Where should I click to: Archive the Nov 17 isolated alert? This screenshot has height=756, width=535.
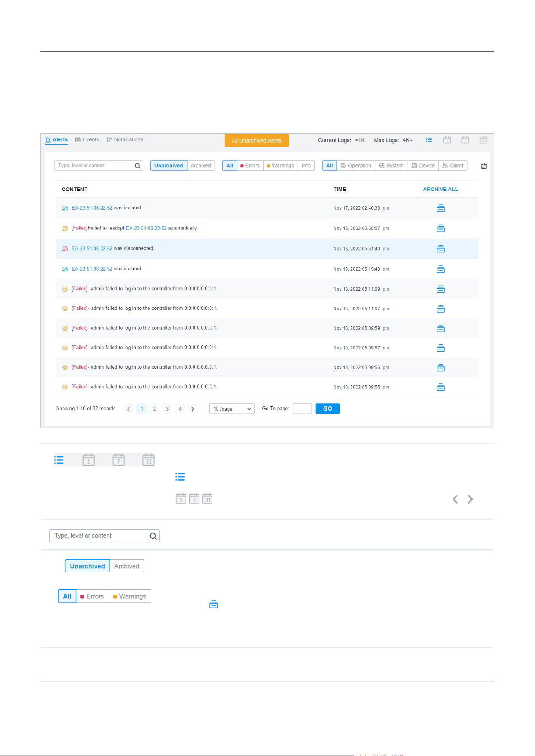coord(440,208)
